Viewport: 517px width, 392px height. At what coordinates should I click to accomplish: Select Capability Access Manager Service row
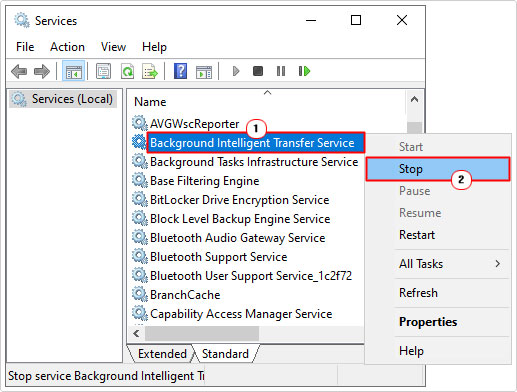coord(241,314)
